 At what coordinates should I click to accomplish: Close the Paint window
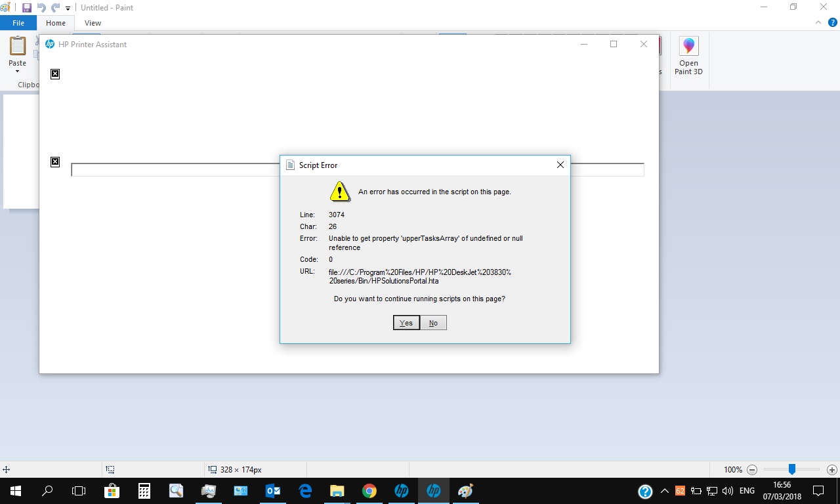[824, 7]
